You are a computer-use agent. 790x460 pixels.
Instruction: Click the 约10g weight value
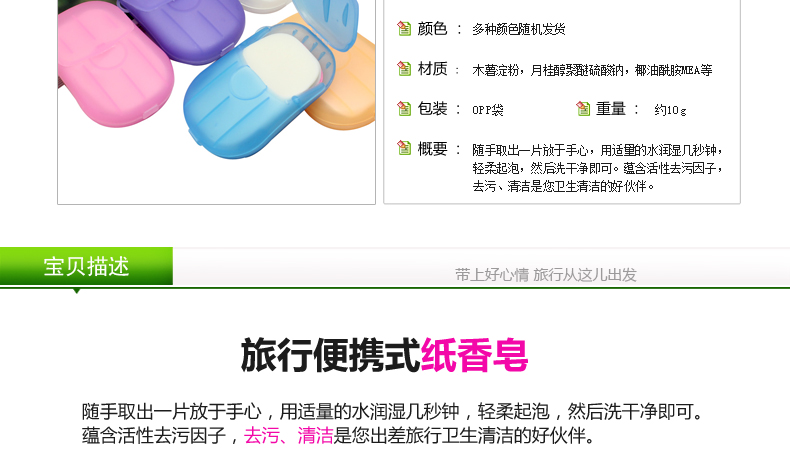click(670, 109)
